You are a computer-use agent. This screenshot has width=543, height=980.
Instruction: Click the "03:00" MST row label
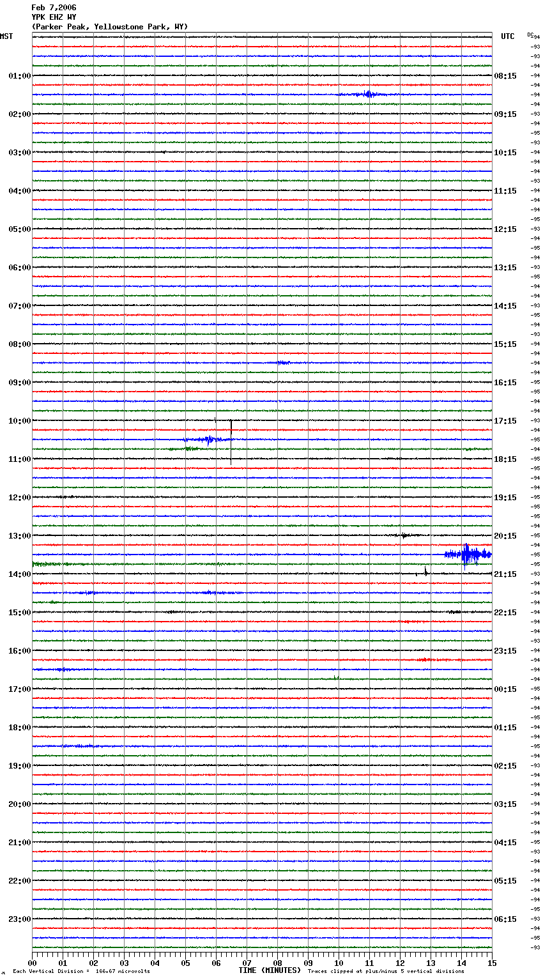tap(20, 153)
